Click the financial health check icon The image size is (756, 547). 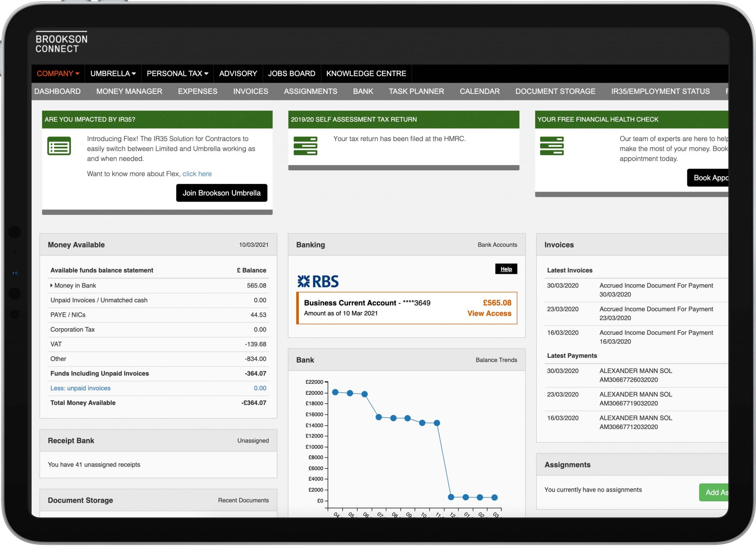[551, 146]
